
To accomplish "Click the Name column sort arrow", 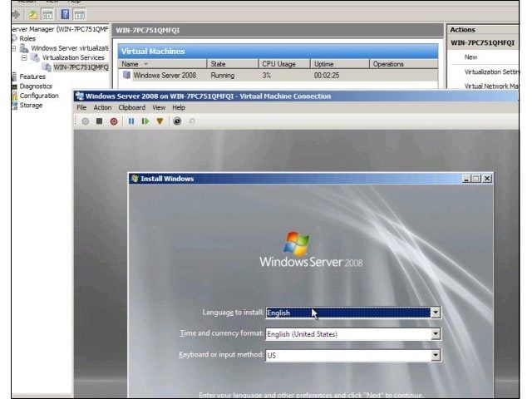I will [146, 64].
